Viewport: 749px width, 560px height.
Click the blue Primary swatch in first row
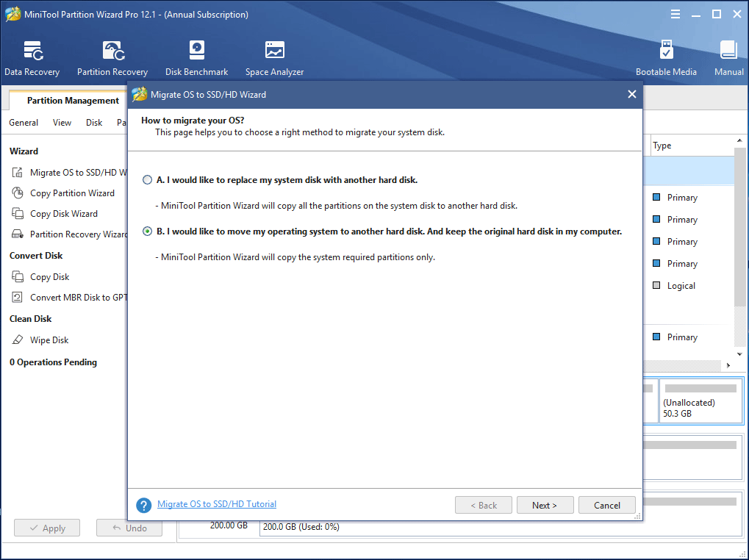point(656,197)
